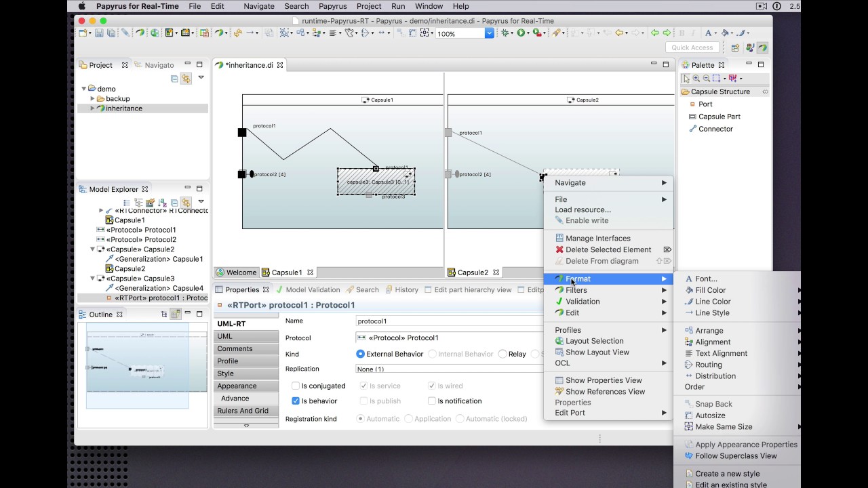This screenshot has height=488, width=868.
Task: Click Zoom In icon in Palette
Action: click(x=696, y=79)
